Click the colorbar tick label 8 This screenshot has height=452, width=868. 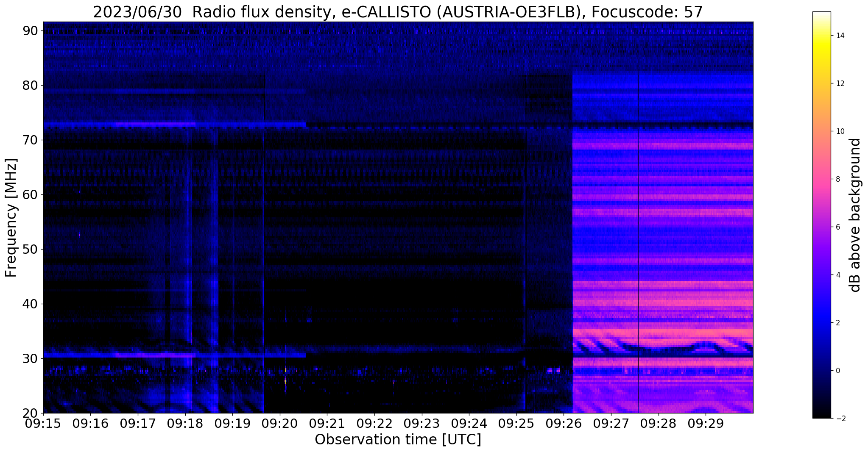[x=837, y=179]
